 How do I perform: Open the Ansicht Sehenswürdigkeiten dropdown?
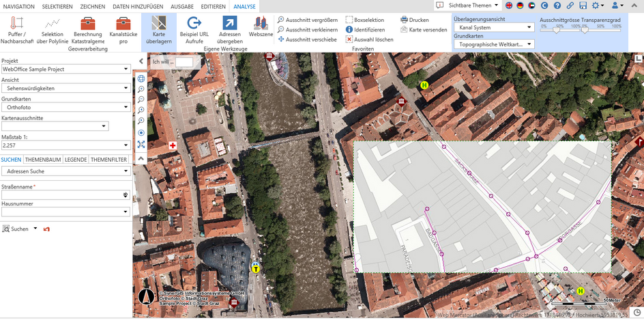tap(65, 88)
